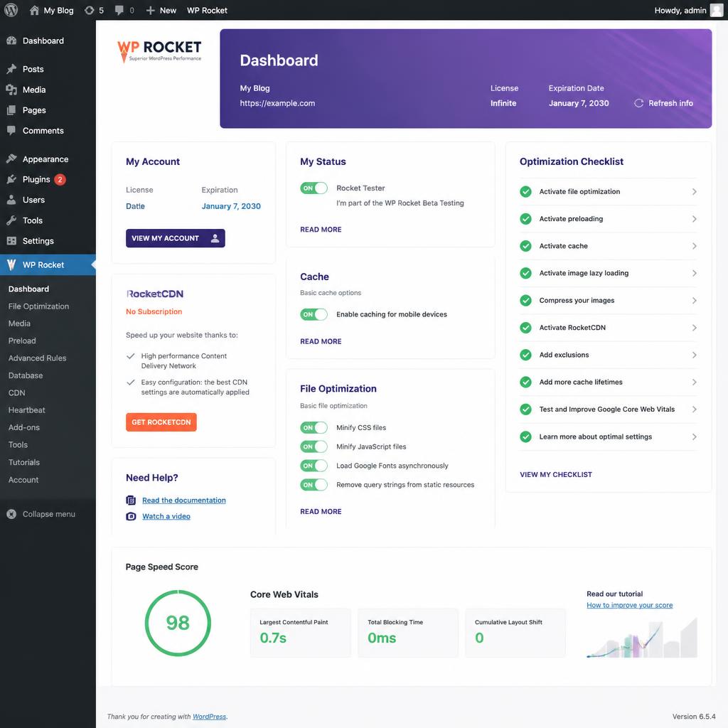Click the Pages icon in sidebar
This screenshot has height=728, width=728.
[11, 110]
